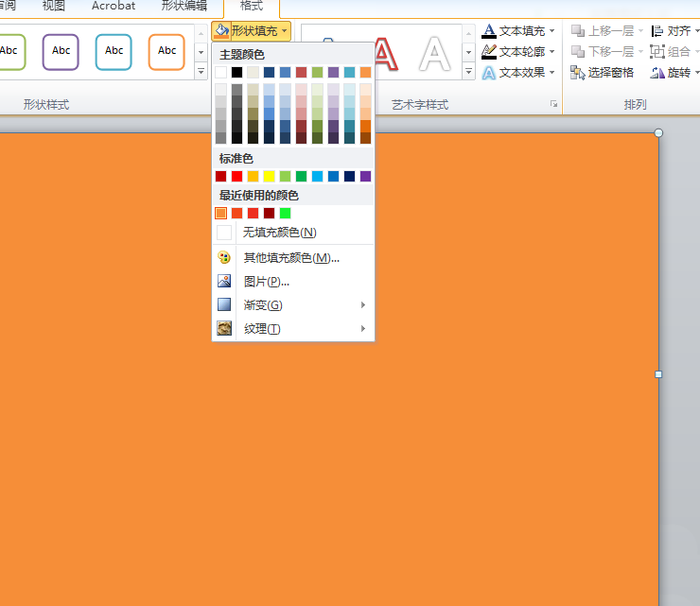The height and width of the screenshot is (606, 700).
Task: Click 文本效果 button label
Action: coord(522,73)
